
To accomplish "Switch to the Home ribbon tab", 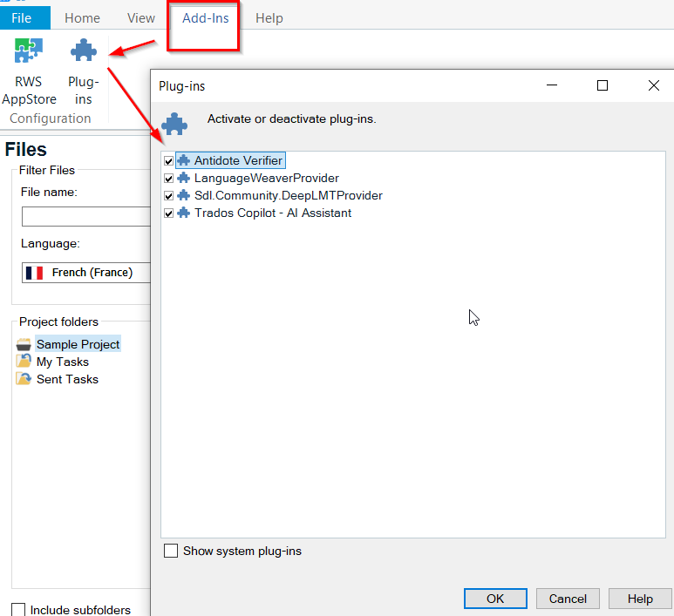I will coord(82,18).
